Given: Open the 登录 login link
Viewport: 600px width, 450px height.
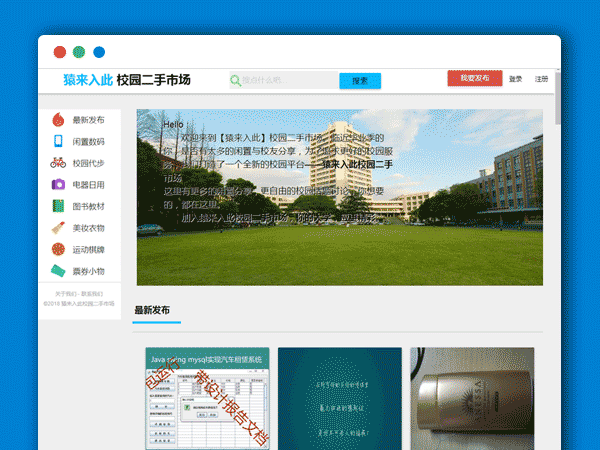Looking at the screenshot, I should point(515,79).
